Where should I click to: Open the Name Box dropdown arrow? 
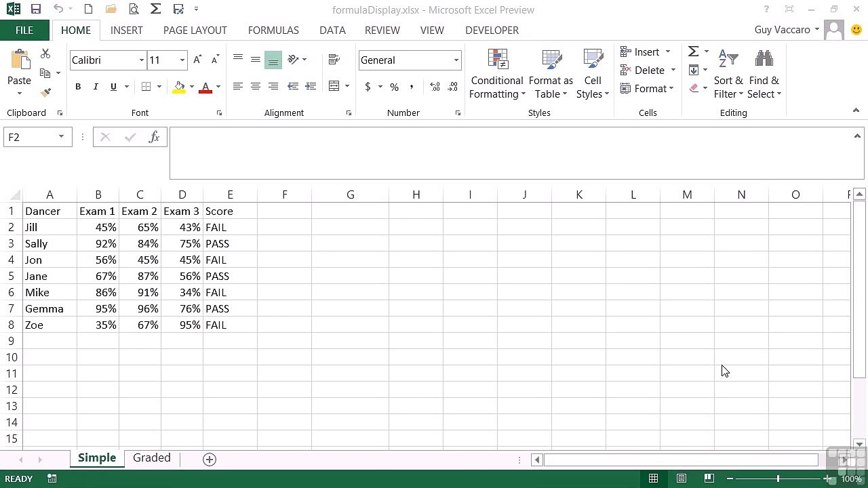[61, 137]
